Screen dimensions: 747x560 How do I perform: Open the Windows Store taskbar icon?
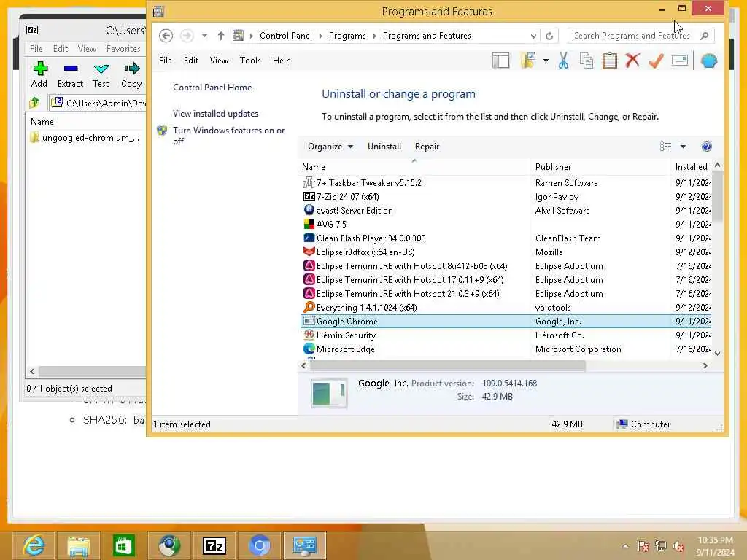pyautogui.click(x=124, y=545)
